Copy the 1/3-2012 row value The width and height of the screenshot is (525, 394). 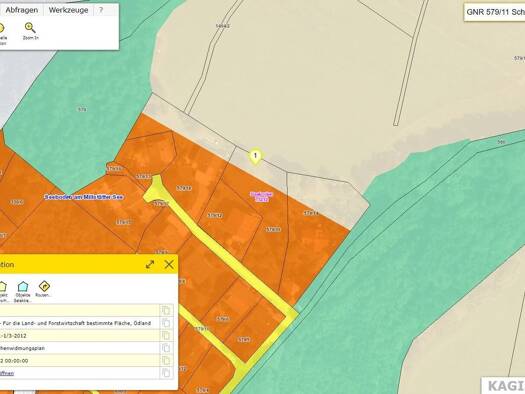[x=166, y=335]
